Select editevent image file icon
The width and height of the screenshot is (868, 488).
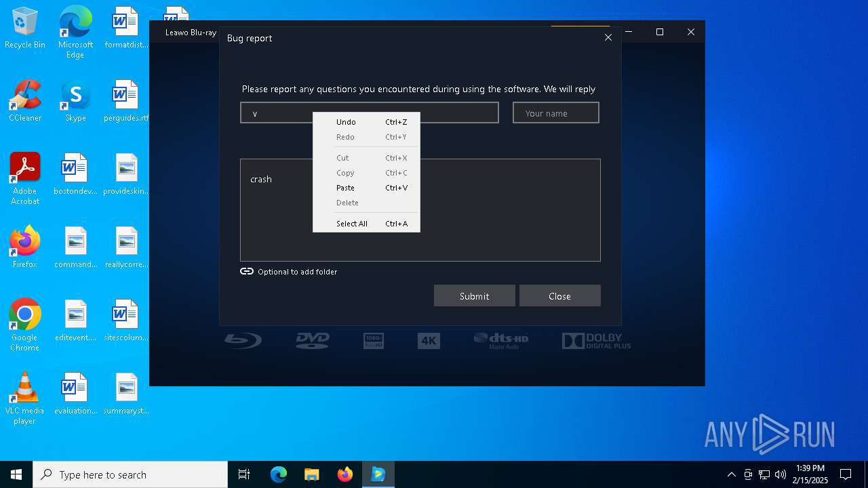coord(75,321)
